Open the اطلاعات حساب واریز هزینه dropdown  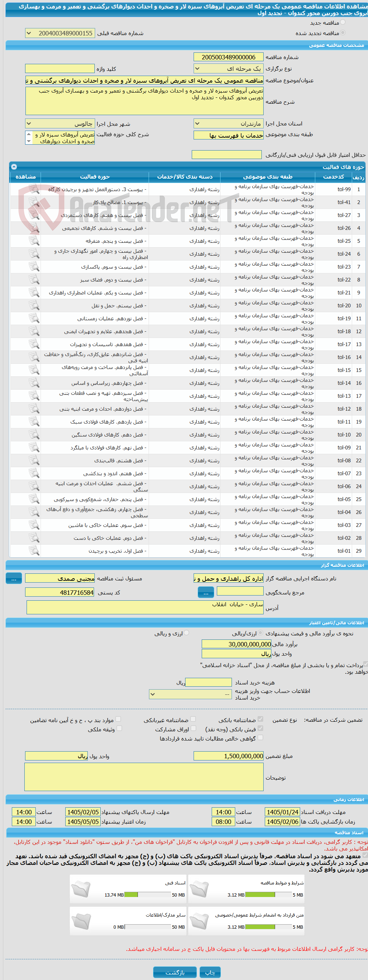[191, 694]
